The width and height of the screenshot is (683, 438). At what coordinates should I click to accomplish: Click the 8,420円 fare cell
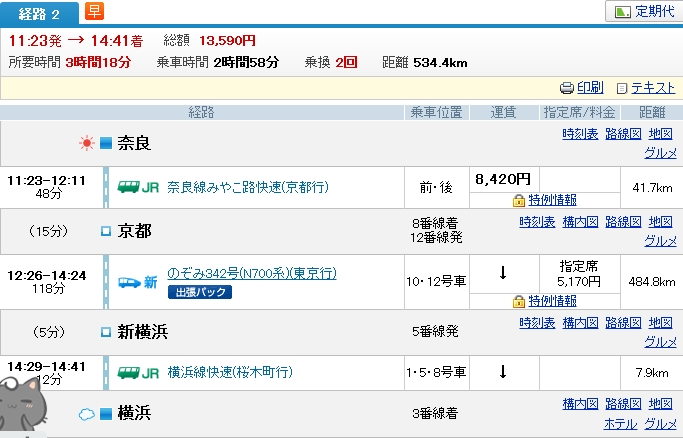(x=504, y=179)
